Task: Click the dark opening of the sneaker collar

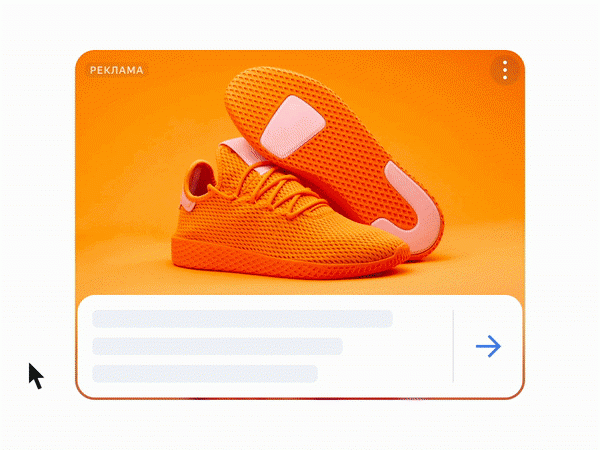Action: pyautogui.click(x=200, y=179)
